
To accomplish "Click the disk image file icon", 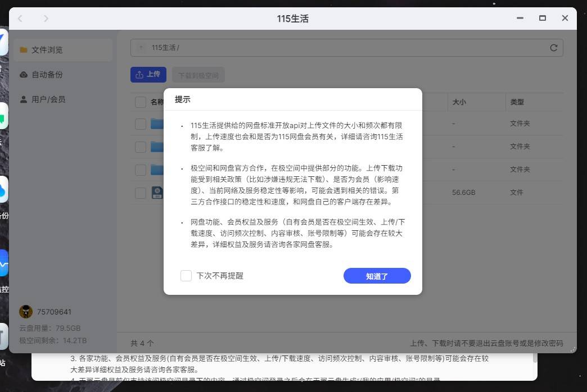I will (157, 193).
